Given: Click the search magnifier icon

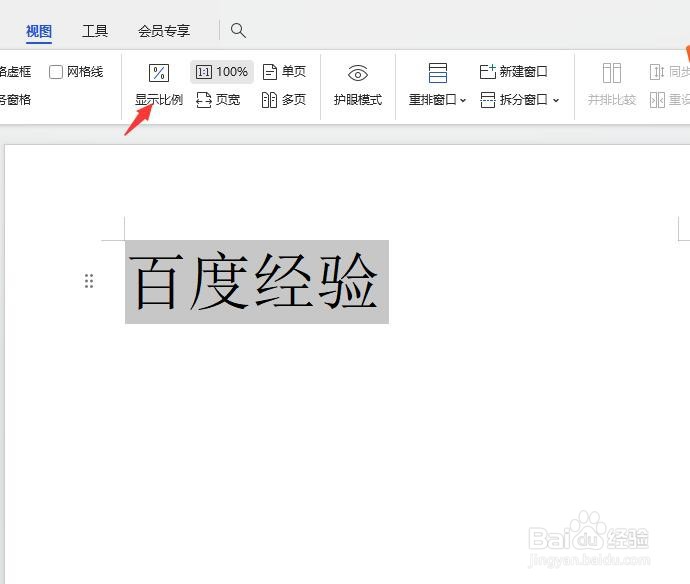Looking at the screenshot, I should point(238,31).
